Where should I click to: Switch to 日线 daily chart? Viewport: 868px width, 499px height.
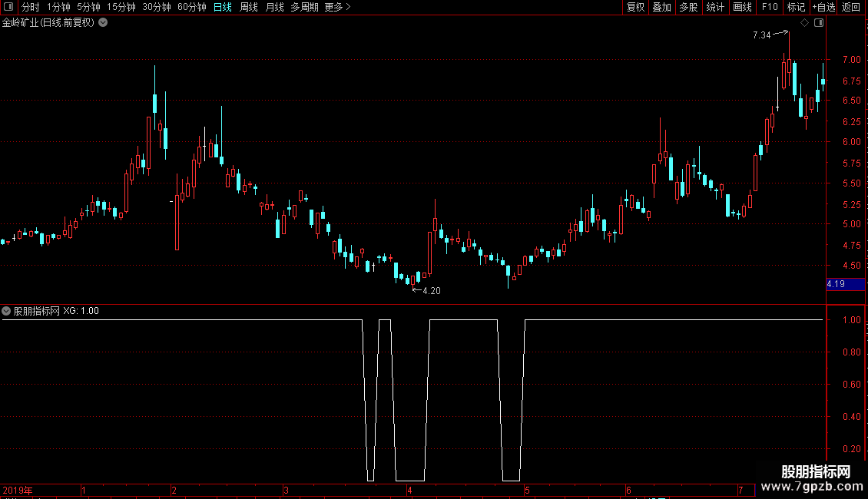[223, 7]
